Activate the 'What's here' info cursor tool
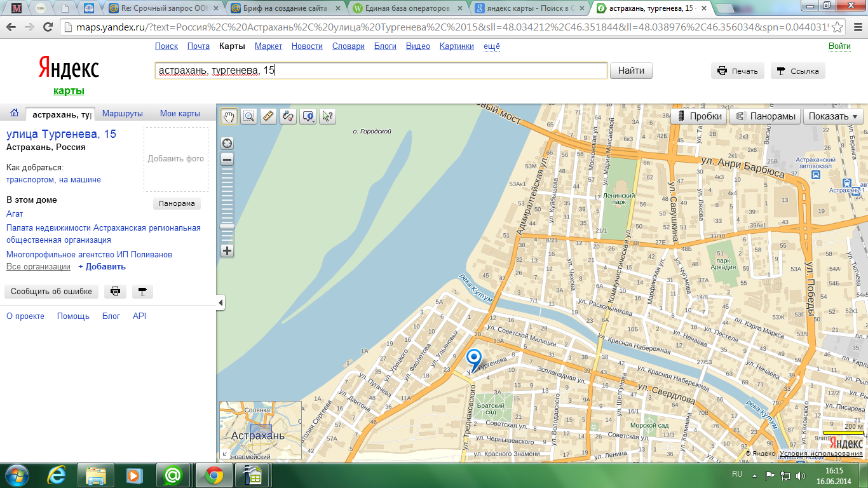 pos(327,116)
